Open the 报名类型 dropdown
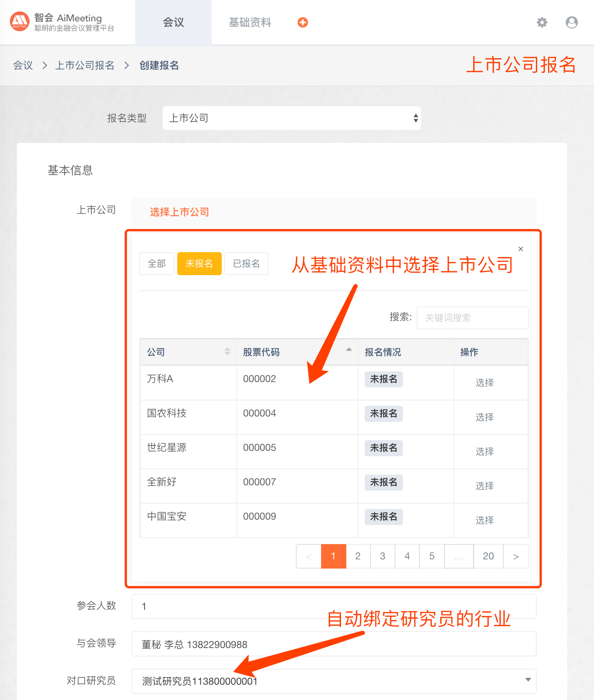 292,118
